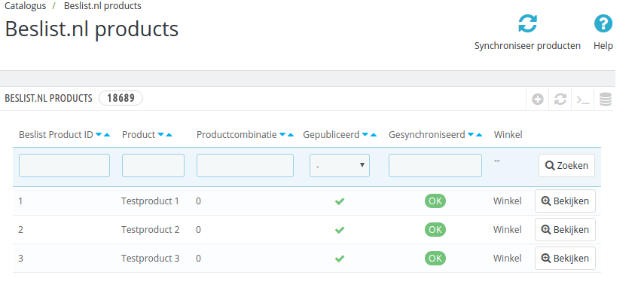Sort Beslist Product ID descending arrow
The image size is (644, 288).
[99, 135]
